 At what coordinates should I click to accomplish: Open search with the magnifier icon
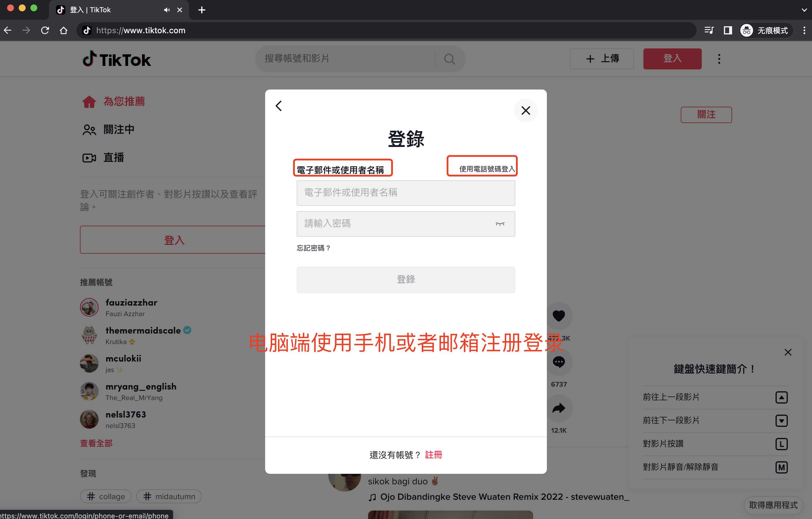point(449,59)
